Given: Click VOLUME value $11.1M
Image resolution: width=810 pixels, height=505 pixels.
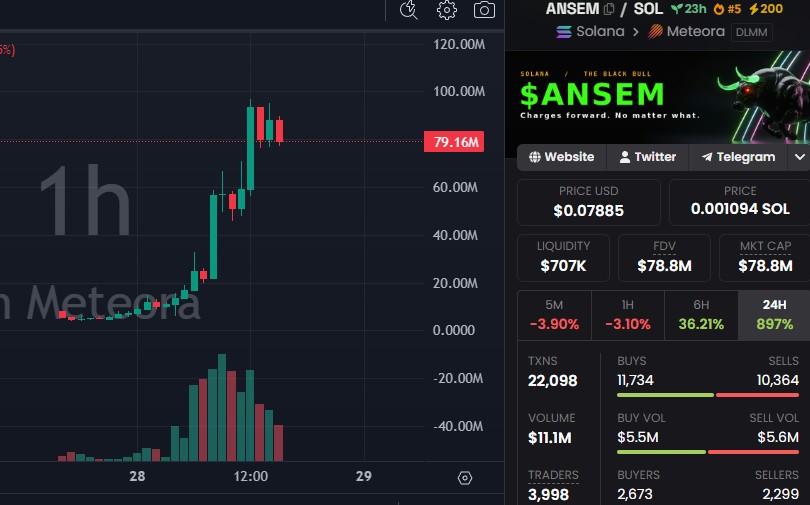Looking at the screenshot, I should [550, 438].
